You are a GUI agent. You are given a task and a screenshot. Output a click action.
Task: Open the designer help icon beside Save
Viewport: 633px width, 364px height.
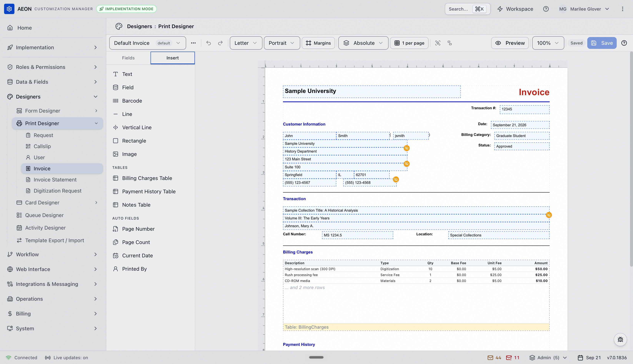click(624, 43)
